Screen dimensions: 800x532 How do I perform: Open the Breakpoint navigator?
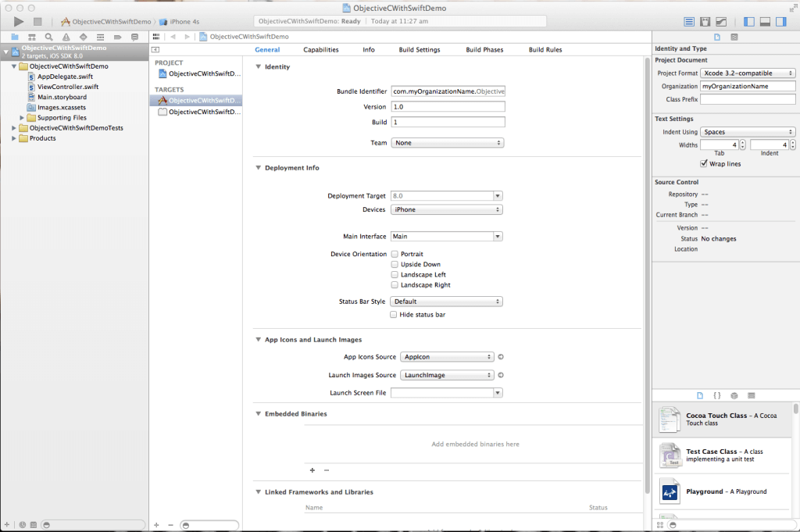[x=117, y=37]
